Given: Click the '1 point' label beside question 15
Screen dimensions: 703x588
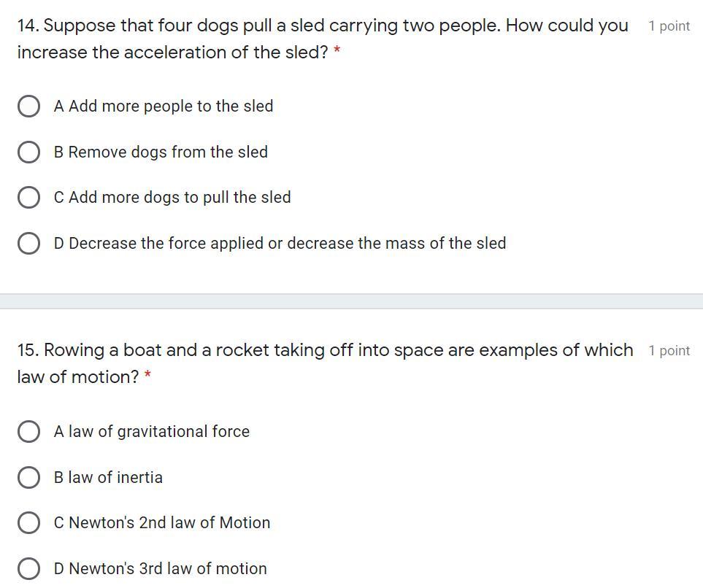Looking at the screenshot, I should (669, 351).
